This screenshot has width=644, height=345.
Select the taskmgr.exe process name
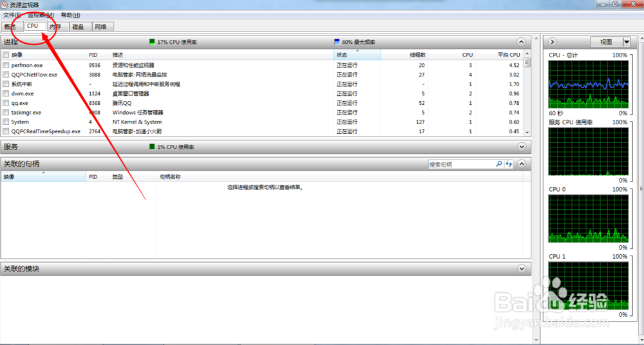[x=26, y=113]
